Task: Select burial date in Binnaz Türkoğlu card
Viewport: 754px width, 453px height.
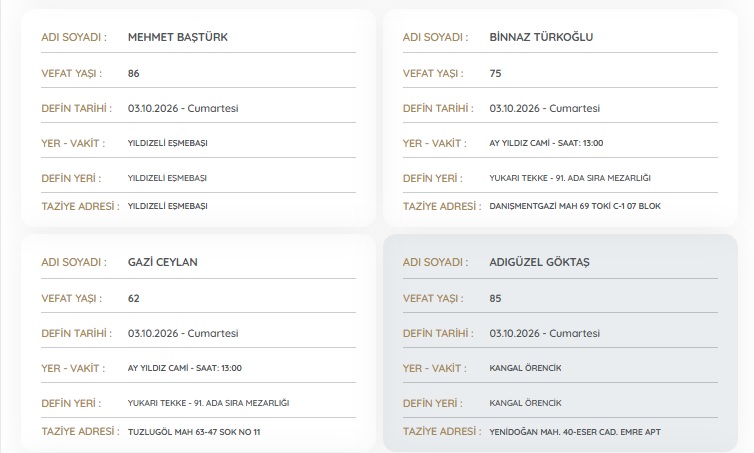Action: (544, 109)
